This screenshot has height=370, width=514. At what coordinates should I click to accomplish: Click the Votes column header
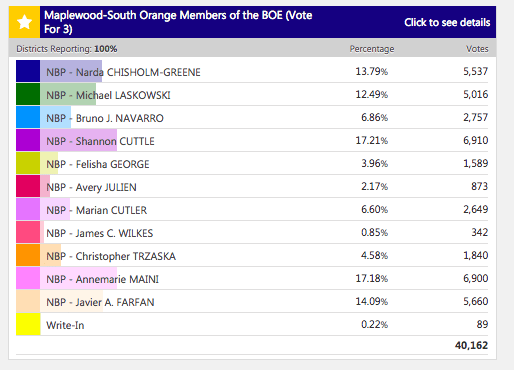point(477,49)
